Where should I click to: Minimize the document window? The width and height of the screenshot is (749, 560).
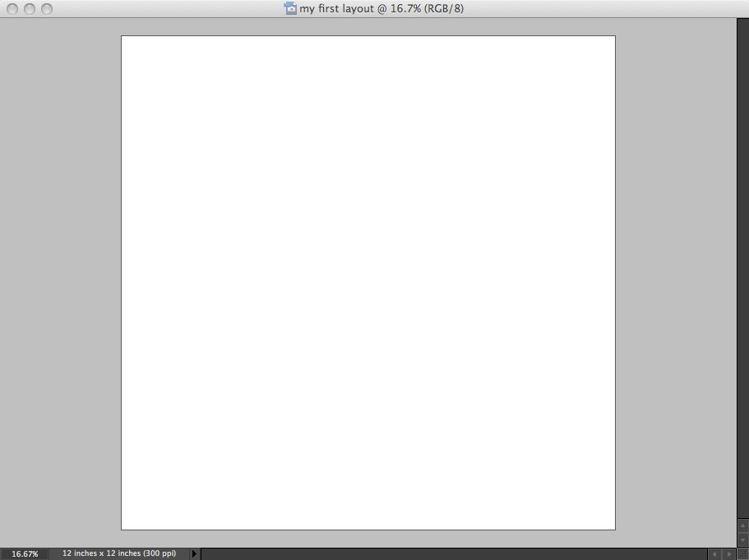[30, 9]
